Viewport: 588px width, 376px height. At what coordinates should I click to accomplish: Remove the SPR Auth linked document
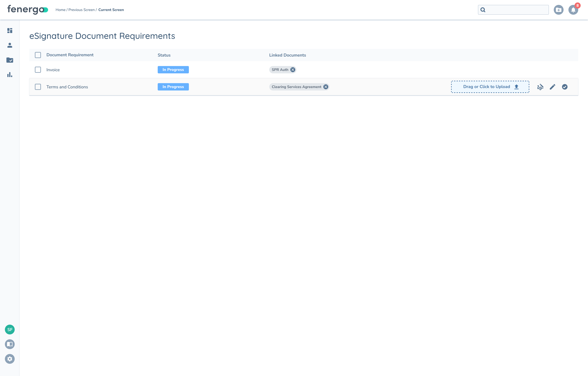coord(292,70)
